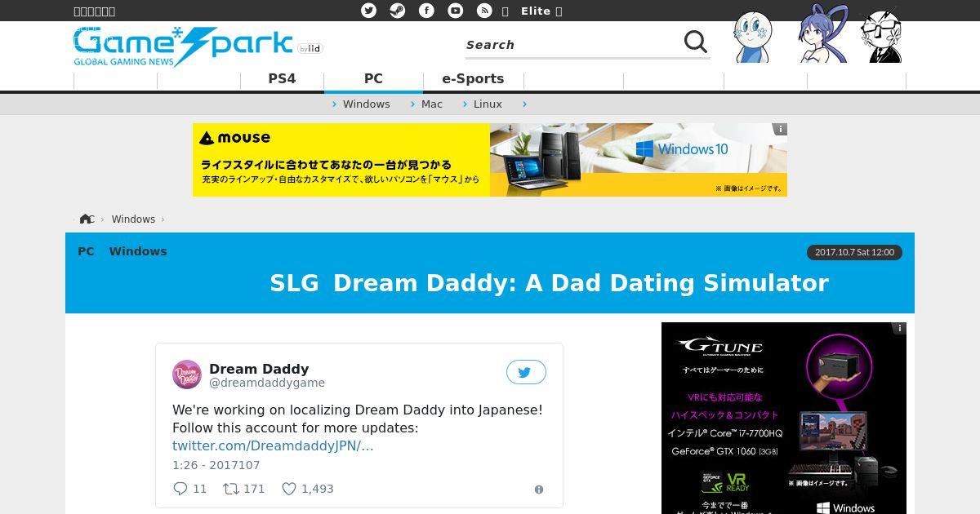Image resolution: width=980 pixels, height=514 pixels.
Task: Click the mouse computer banner ad
Action: click(490, 160)
